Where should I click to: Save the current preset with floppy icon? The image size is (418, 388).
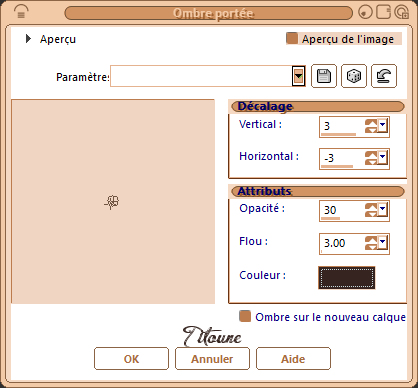(324, 76)
